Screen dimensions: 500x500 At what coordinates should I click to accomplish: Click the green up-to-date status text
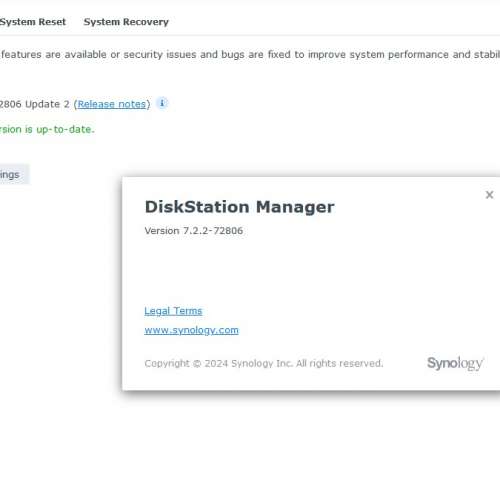pos(47,129)
